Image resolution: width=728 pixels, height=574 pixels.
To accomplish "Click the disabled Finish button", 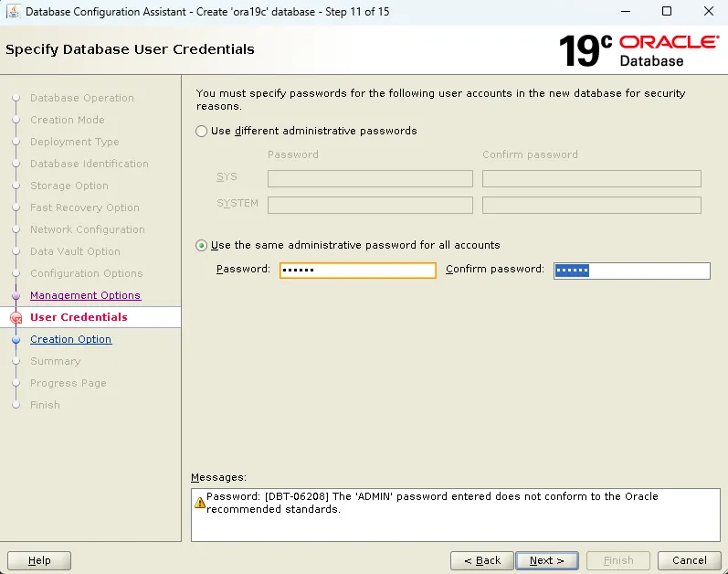I will 618,560.
